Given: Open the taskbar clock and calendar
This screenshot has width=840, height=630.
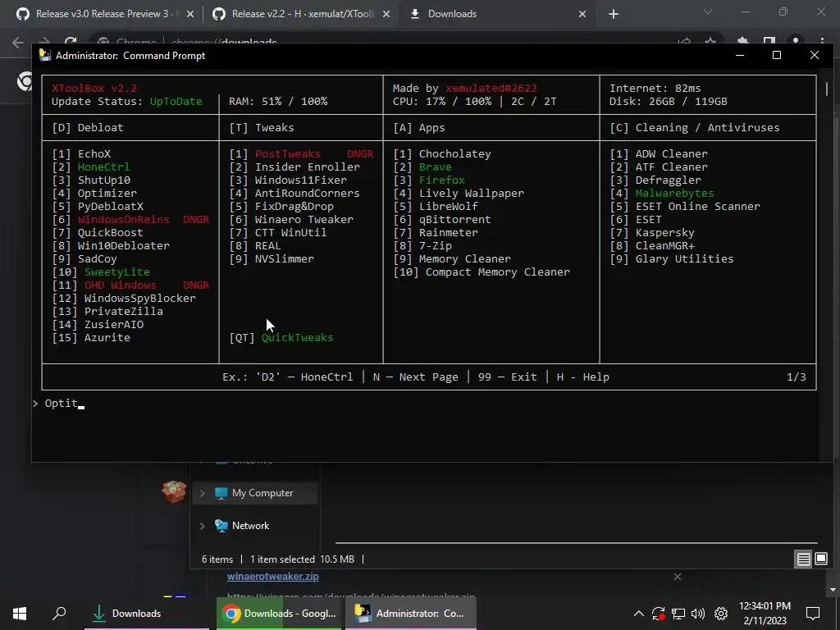Looking at the screenshot, I should (765, 614).
